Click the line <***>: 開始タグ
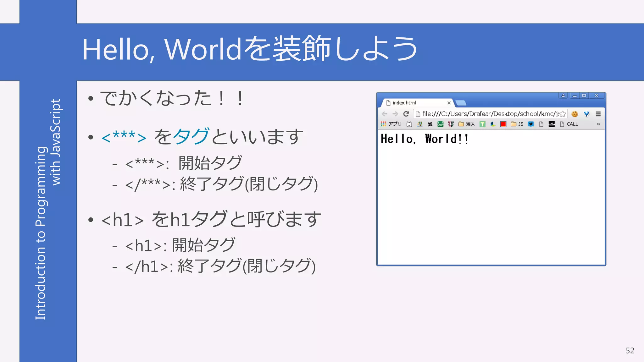Screen dimensions: 644x362 pos(184,163)
